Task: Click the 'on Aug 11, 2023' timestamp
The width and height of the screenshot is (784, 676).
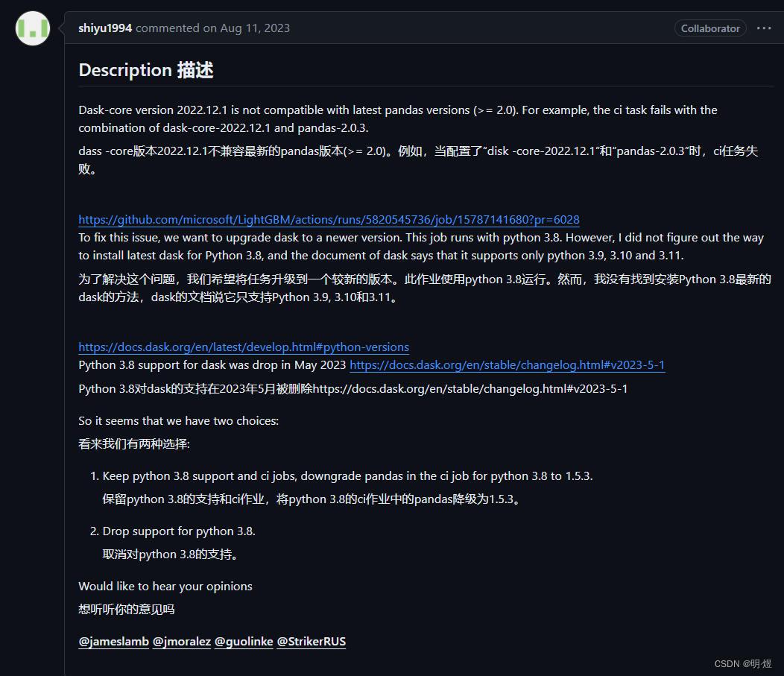Action: pyautogui.click(x=247, y=28)
